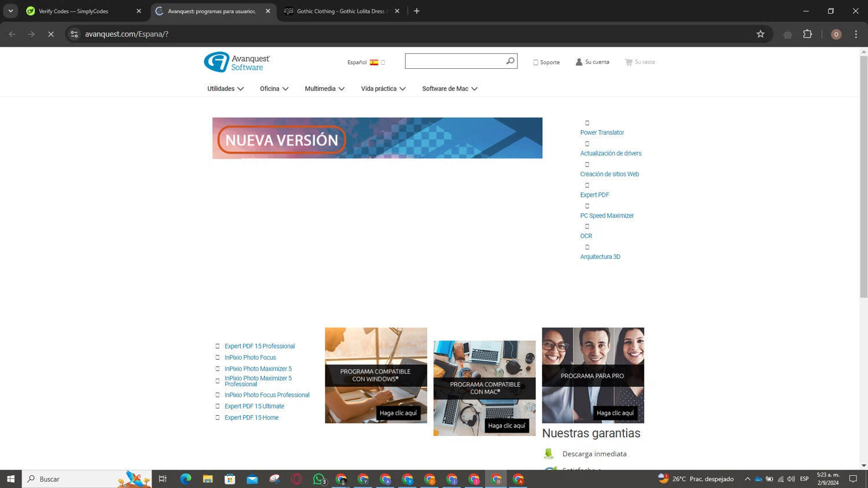Screen dimensions: 868x488
Task: Click Haga clic aquí on Mac program card
Action: (506, 426)
